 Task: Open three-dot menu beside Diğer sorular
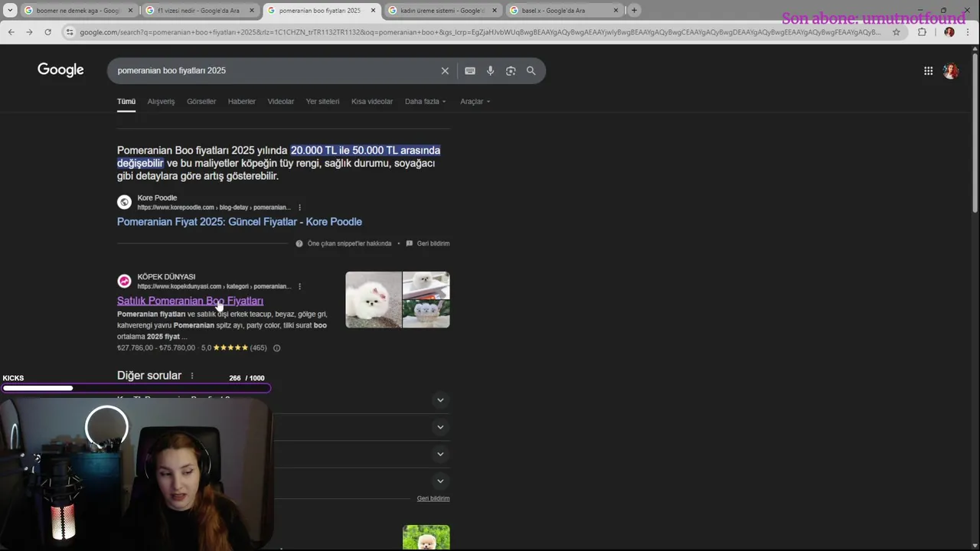point(192,376)
